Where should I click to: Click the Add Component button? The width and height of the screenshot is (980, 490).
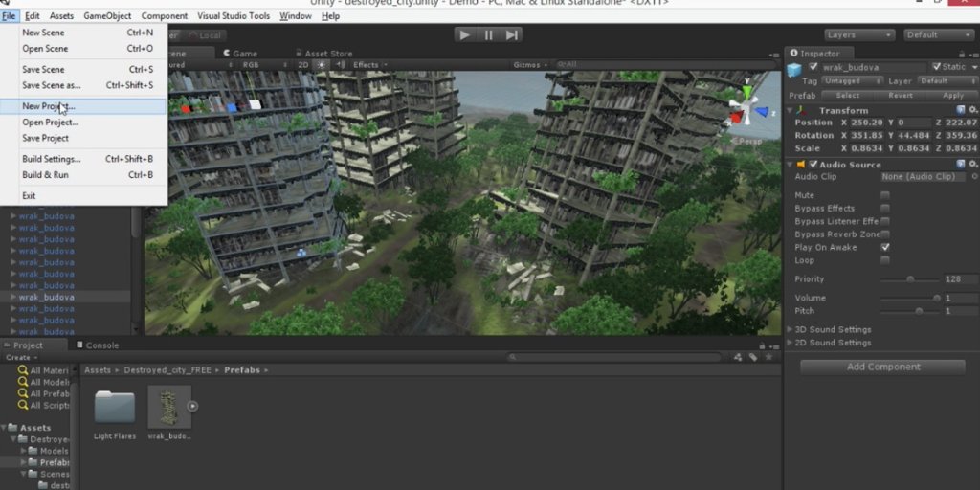[x=882, y=367]
